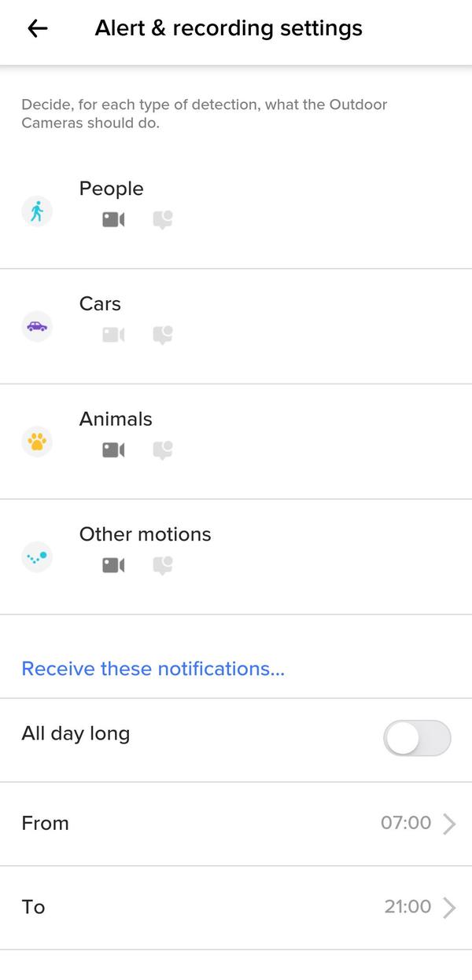
Task: Go back using the arrow icon
Action: tap(37, 29)
